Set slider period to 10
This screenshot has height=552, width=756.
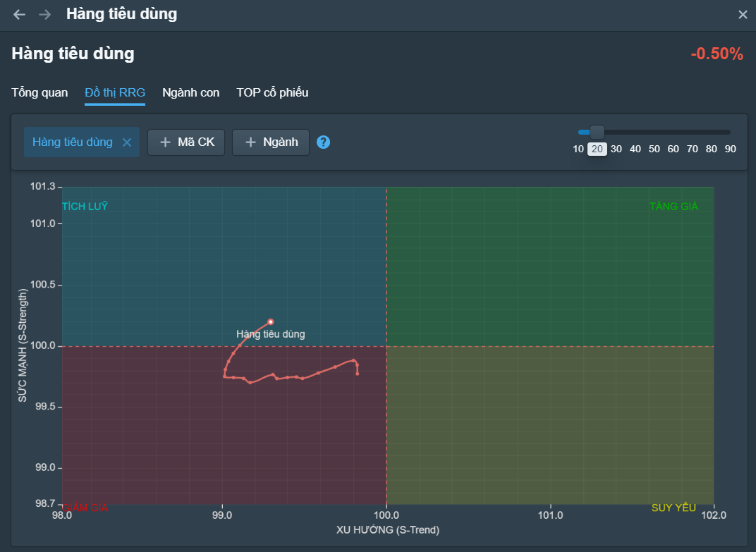tap(578, 149)
